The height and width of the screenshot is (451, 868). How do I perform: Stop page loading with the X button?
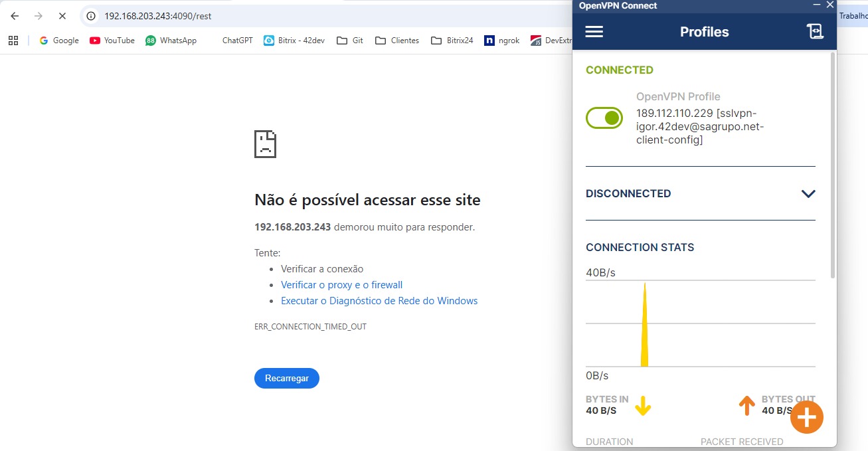62,16
